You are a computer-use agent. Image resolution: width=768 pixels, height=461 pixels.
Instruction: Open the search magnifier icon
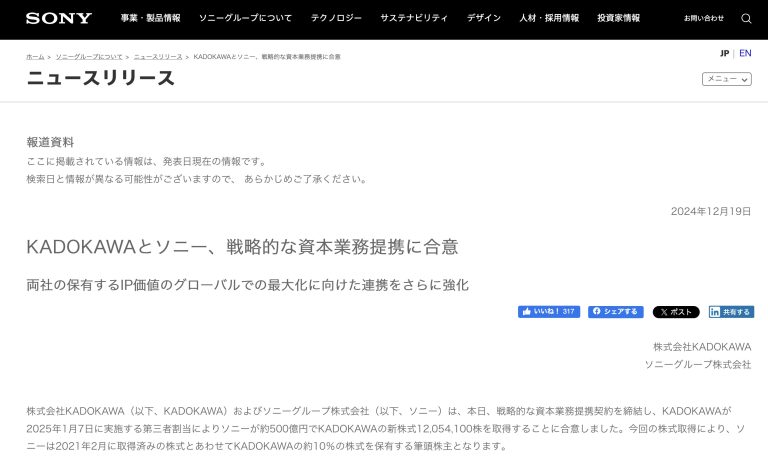click(746, 18)
